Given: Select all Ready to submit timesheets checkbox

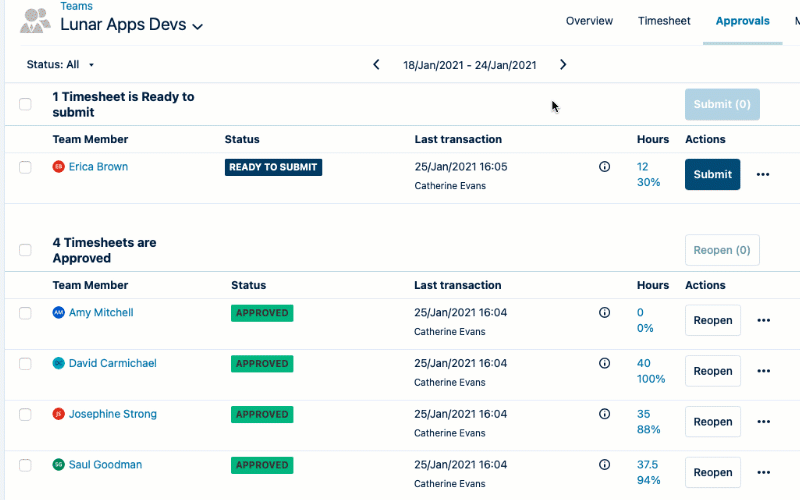Looking at the screenshot, I should pyautogui.click(x=26, y=104).
